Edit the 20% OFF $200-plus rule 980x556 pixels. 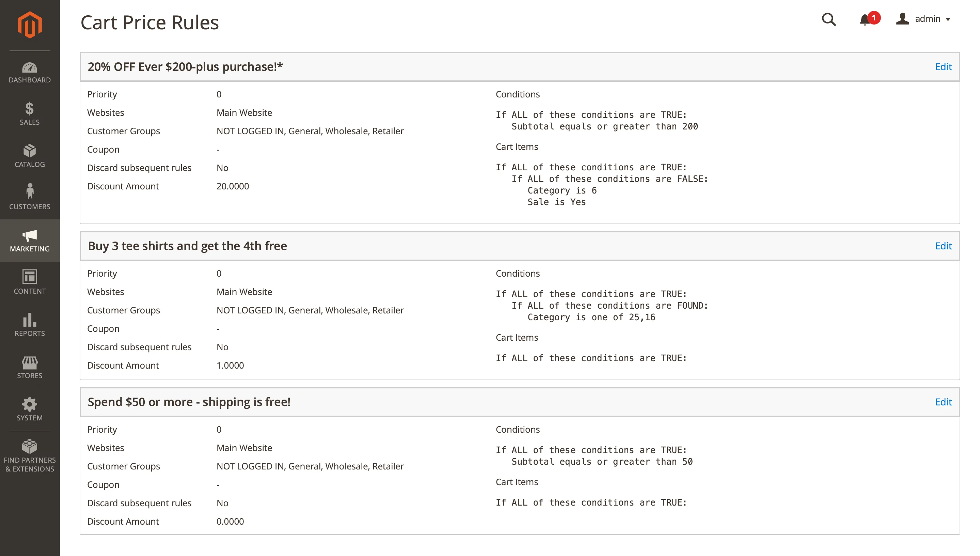(x=943, y=67)
